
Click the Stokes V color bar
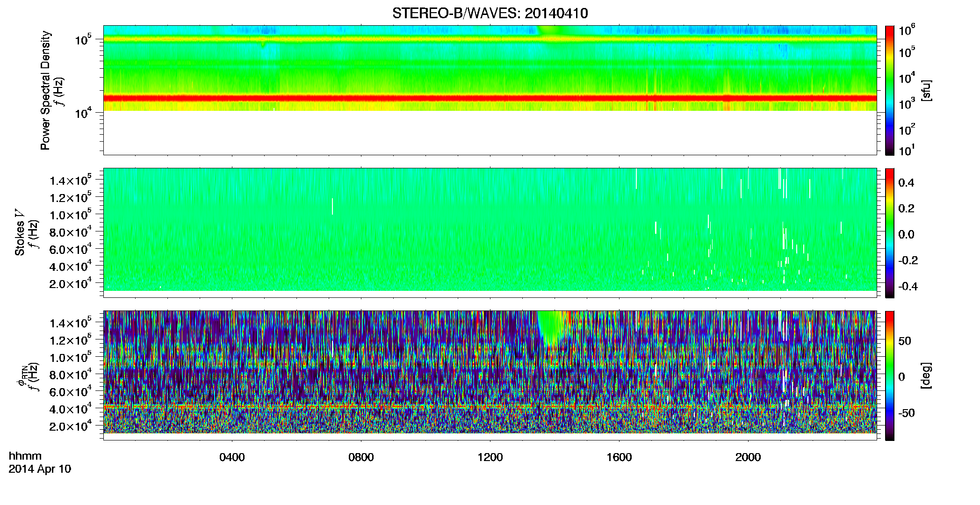[890, 233]
